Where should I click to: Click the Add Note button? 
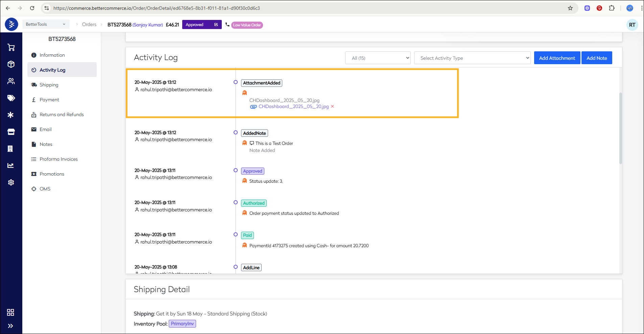click(x=596, y=58)
